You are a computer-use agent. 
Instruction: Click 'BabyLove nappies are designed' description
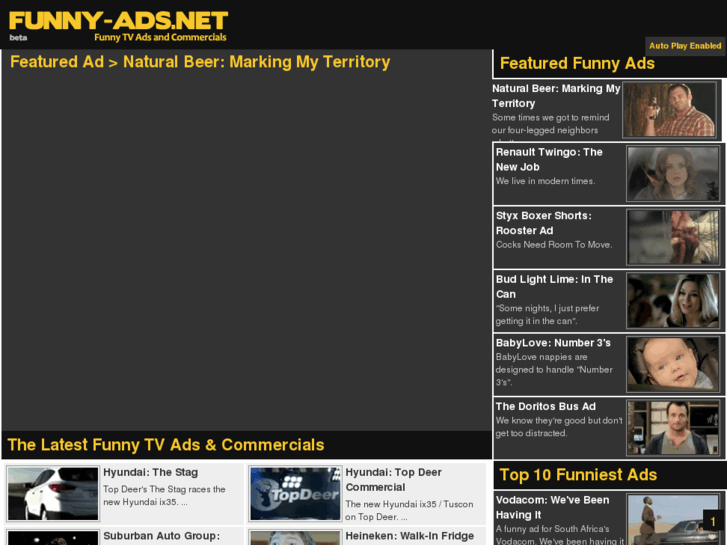point(554,369)
